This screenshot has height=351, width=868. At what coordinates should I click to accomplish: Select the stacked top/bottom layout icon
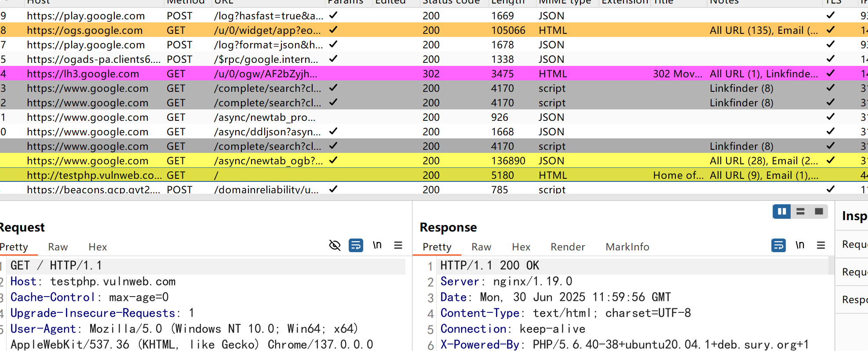click(800, 212)
